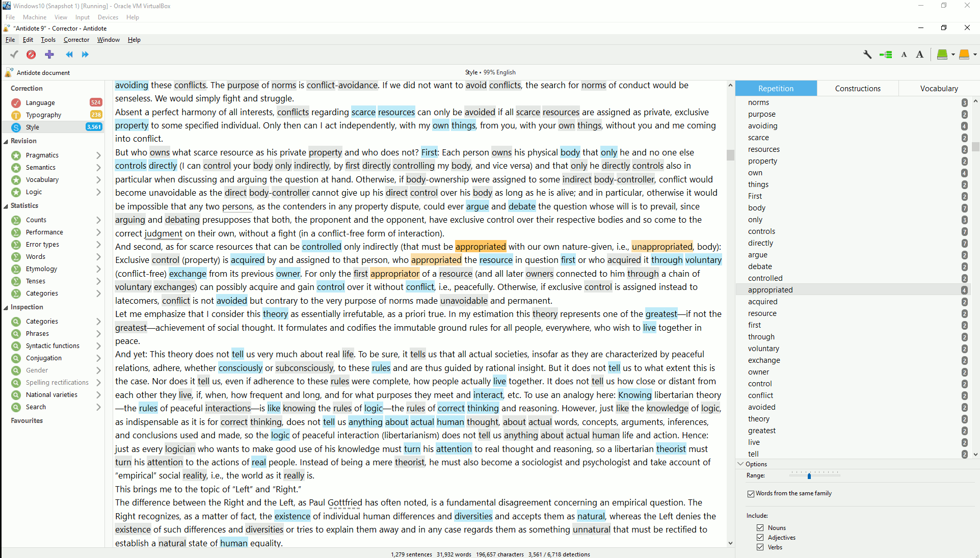Screen dimensions: 980x558
Task: Select Typography in the Correction list
Action: (x=43, y=115)
